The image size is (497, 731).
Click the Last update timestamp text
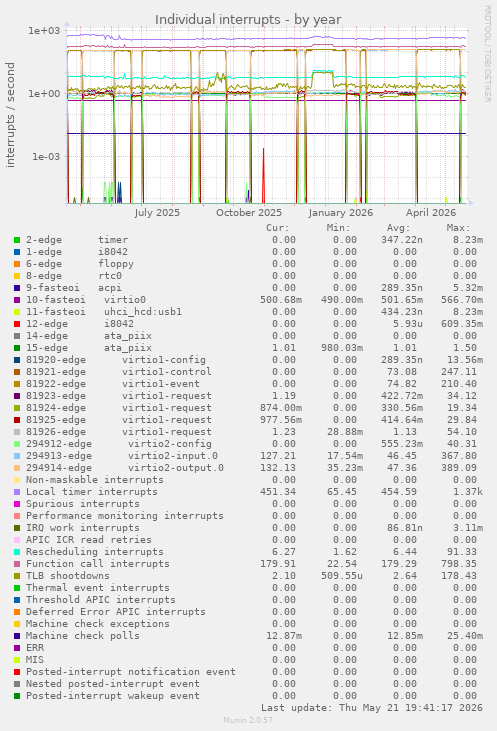click(372, 708)
